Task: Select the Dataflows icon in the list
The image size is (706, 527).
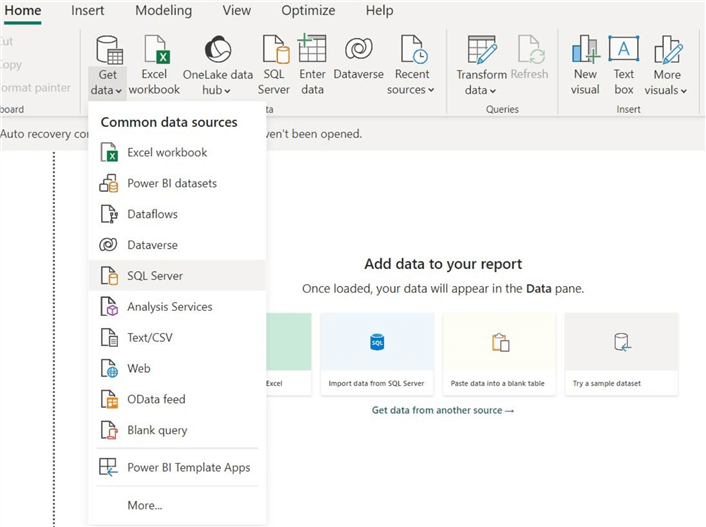Action: coord(109,214)
